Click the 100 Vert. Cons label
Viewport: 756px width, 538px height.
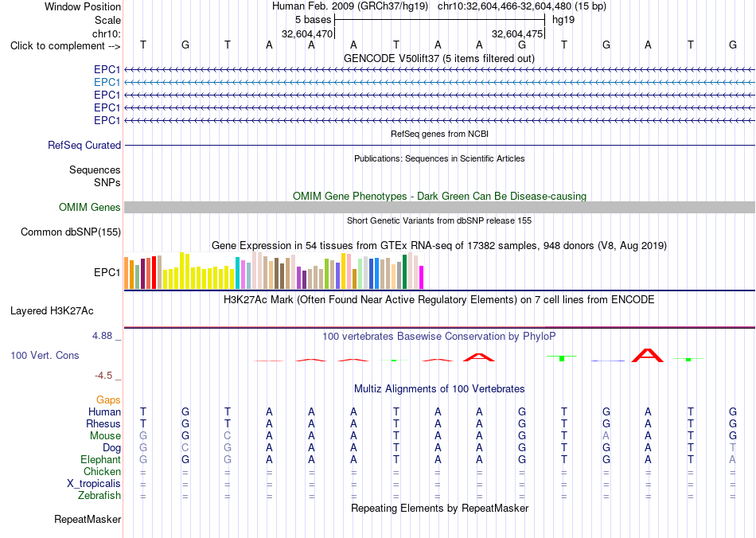coord(45,355)
